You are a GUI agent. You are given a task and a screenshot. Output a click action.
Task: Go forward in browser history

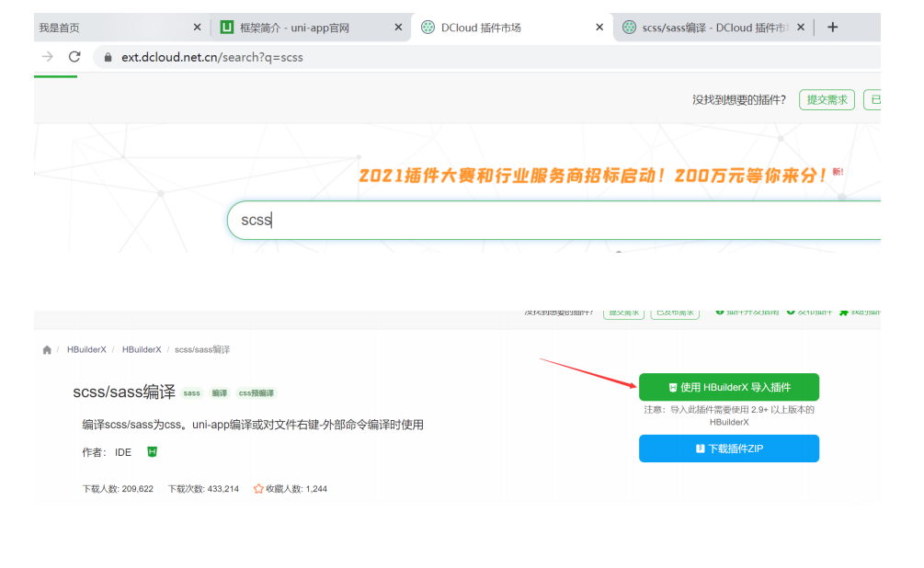[48, 57]
